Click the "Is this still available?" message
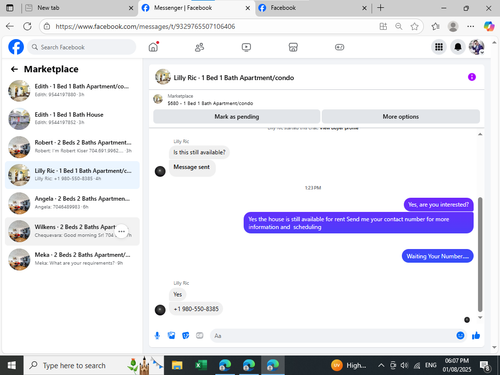 click(x=199, y=152)
